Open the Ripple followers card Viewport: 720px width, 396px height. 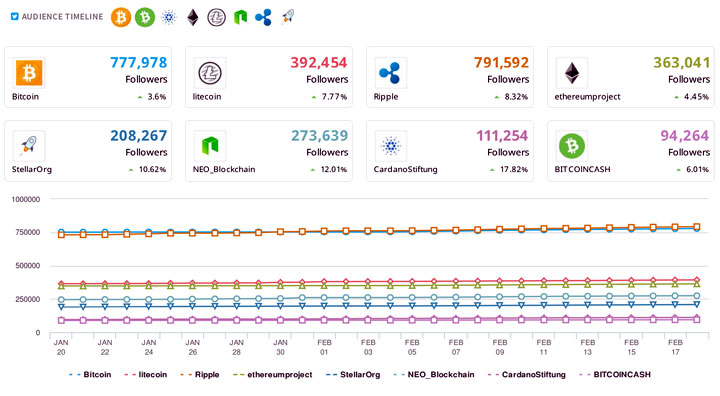coord(450,77)
